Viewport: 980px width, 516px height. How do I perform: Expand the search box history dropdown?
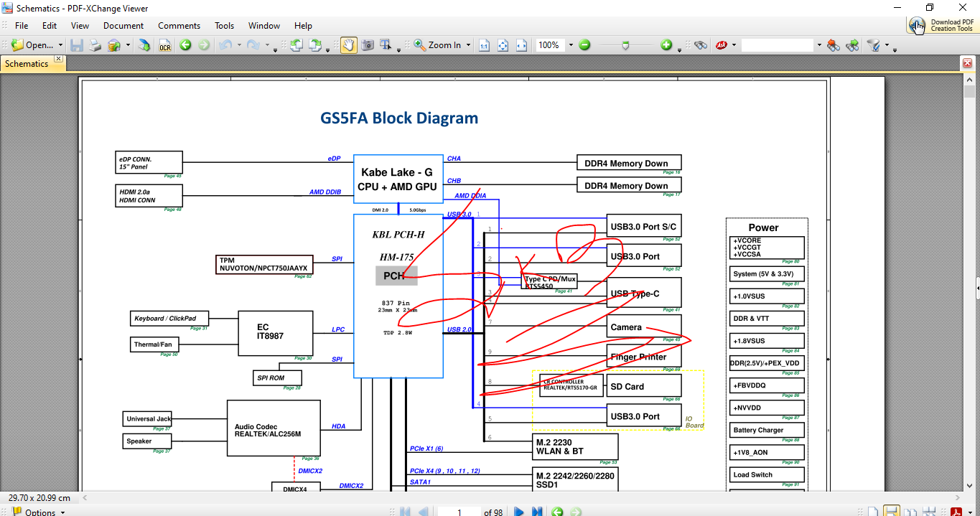(x=818, y=44)
